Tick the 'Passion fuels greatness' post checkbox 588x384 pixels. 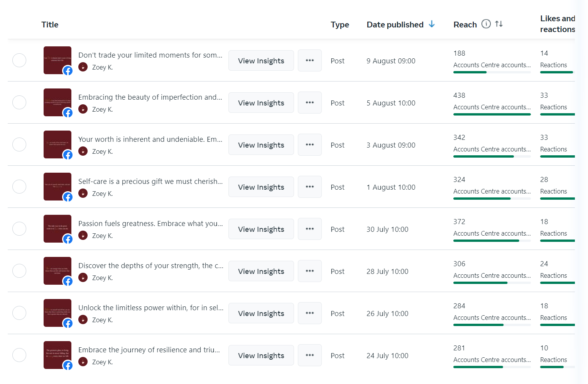click(19, 229)
